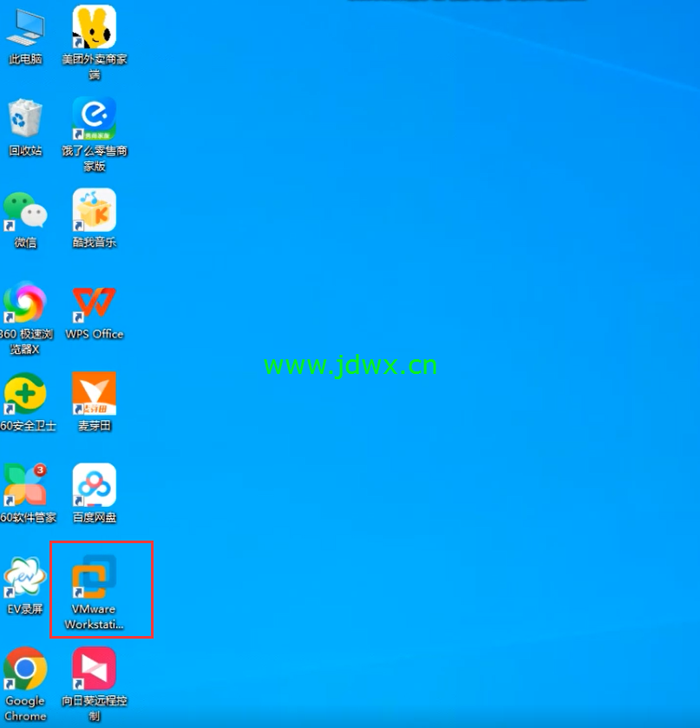Click the 酷我音乐 label text
This screenshot has width=700, height=728.
[x=95, y=242]
